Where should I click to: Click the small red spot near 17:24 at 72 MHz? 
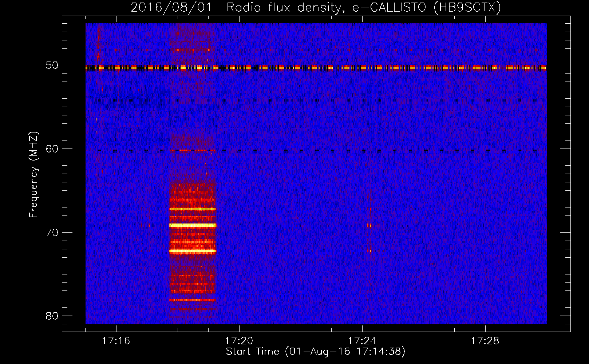tap(369, 251)
